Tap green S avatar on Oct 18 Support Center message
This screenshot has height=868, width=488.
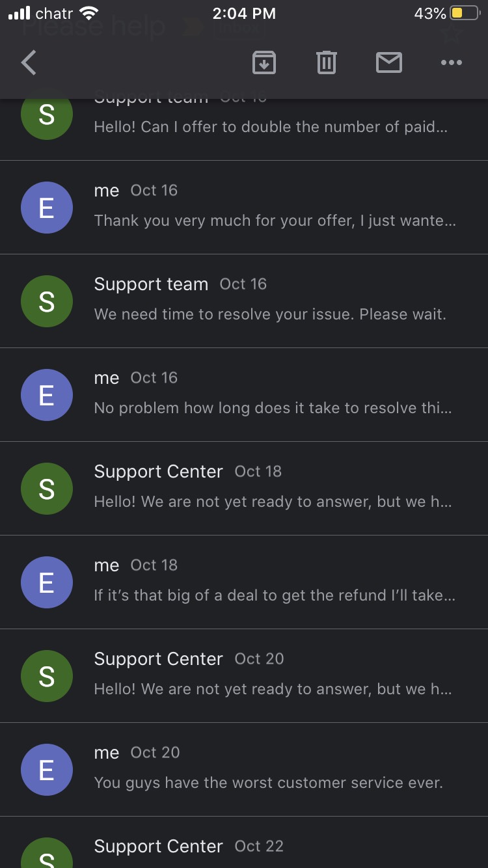point(46,489)
